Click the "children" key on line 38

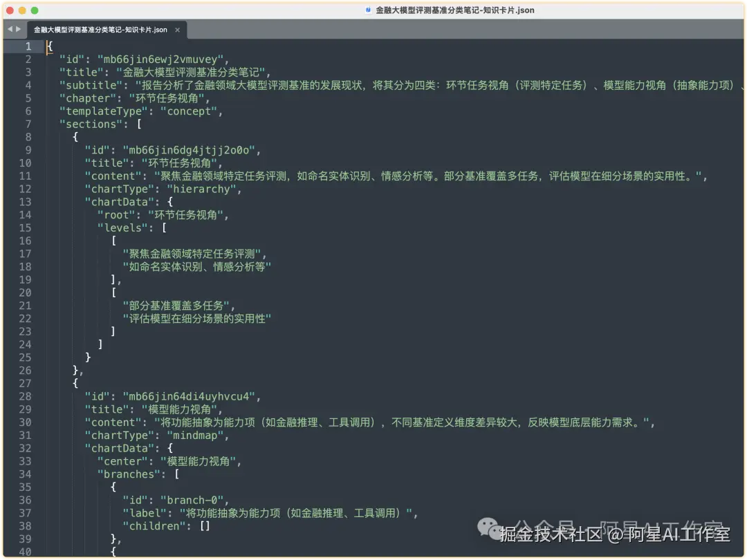click(x=154, y=526)
